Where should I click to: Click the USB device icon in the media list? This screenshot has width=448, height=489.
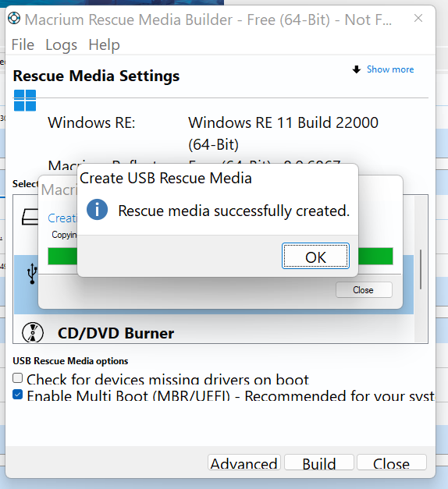32,274
